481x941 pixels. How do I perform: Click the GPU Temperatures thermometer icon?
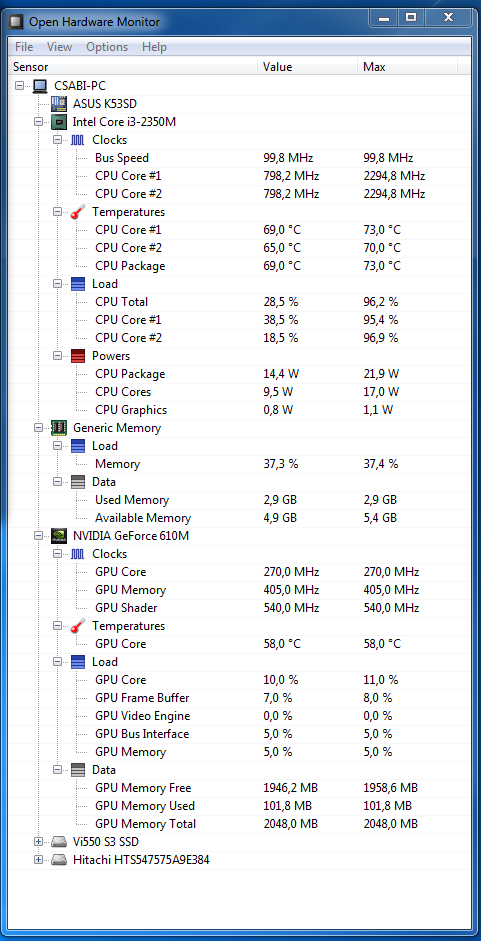tap(78, 626)
